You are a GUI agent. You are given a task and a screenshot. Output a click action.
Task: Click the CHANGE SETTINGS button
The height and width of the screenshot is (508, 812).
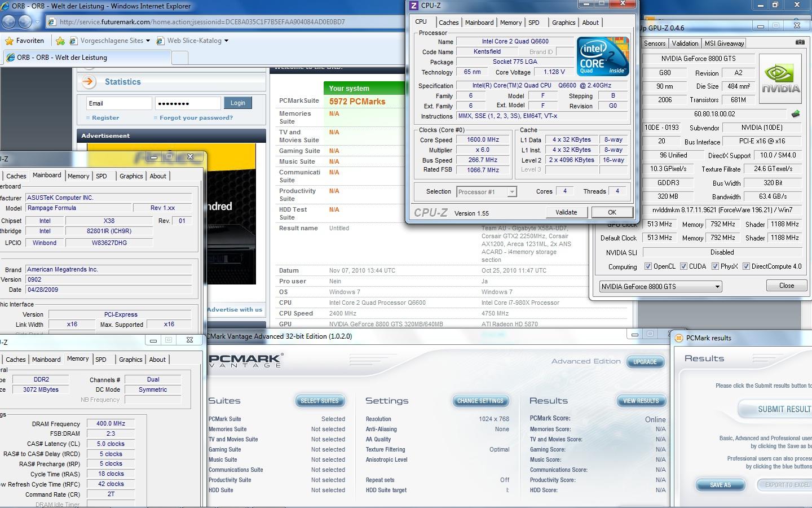click(x=480, y=401)
